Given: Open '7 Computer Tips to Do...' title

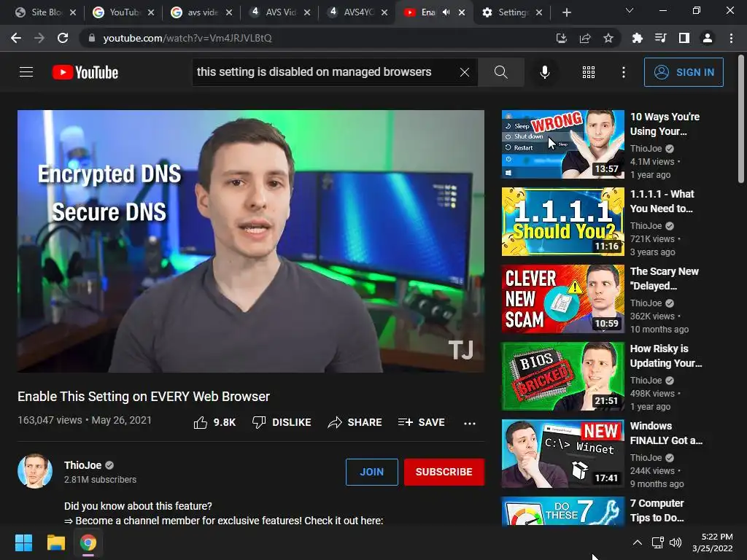Looking at the screenshot, I should [x=657, y=510].
